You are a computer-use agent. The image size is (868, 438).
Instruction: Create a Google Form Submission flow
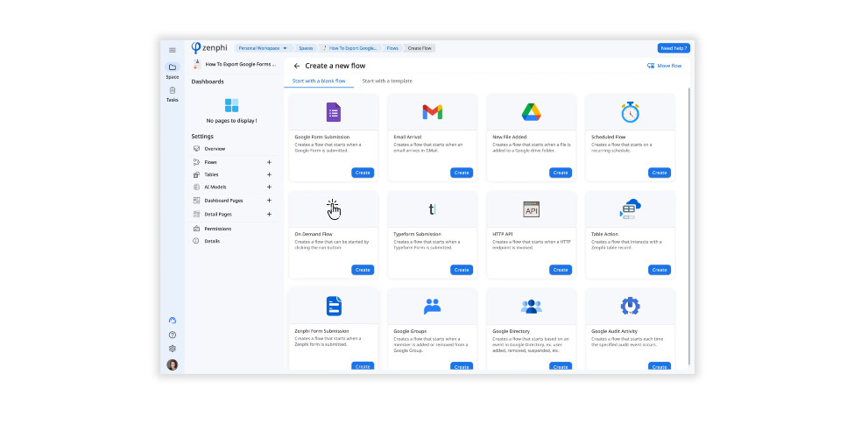(363, 173)
